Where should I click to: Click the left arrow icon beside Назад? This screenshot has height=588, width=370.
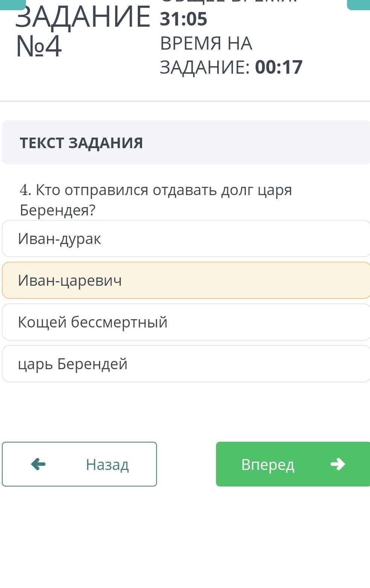point(38,464)
